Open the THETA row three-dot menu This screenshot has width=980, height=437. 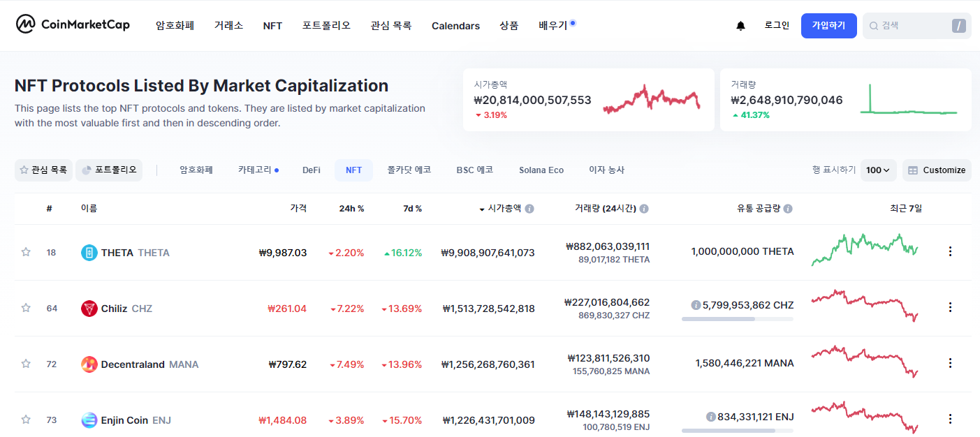(x=950, y=251)
